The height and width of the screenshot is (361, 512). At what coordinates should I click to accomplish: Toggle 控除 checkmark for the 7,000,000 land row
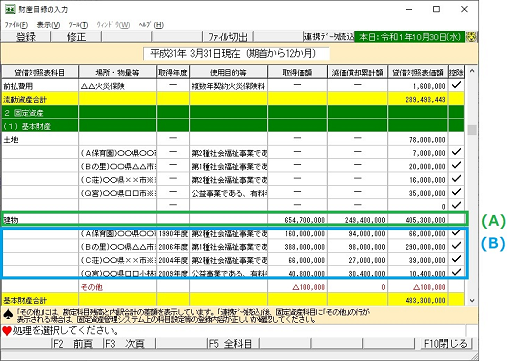[456, 152]
